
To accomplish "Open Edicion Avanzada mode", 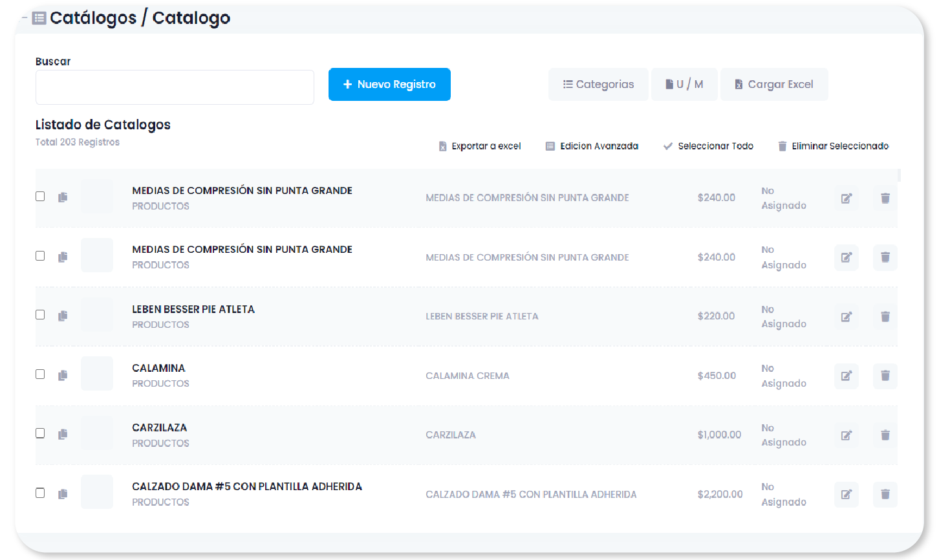I will click(592, 146).
